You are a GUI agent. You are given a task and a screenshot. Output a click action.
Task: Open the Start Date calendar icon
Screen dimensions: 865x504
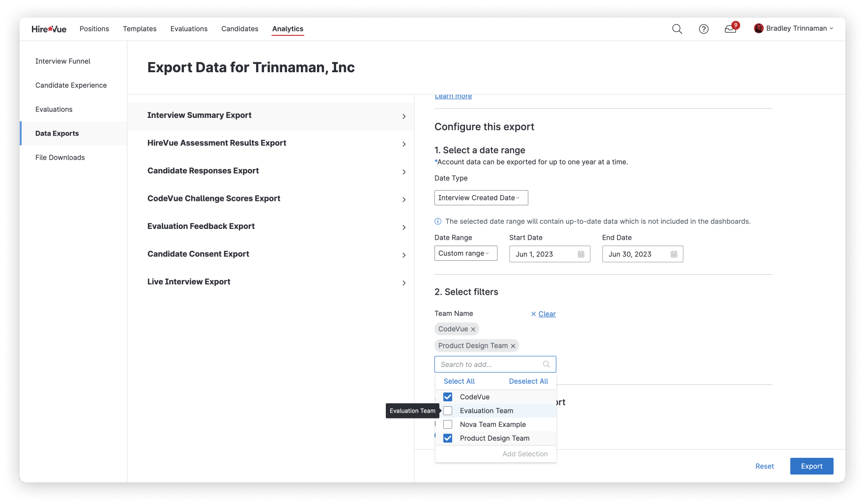[x=581, y=254]
